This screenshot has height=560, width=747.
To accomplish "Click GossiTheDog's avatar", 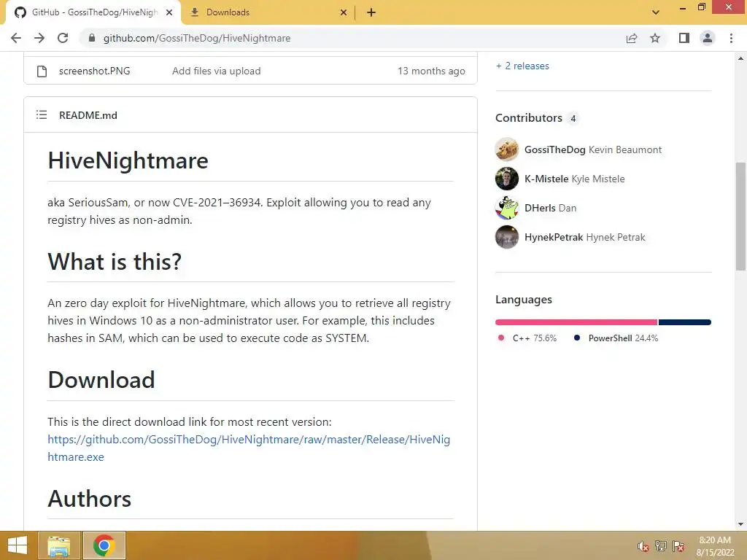I will 507,149.
